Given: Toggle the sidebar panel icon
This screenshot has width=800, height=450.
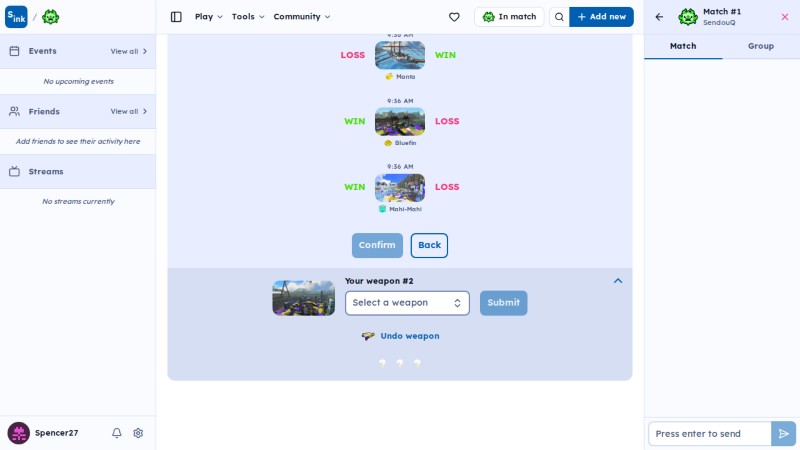Looking at the screenshot, I should [176, 17].
